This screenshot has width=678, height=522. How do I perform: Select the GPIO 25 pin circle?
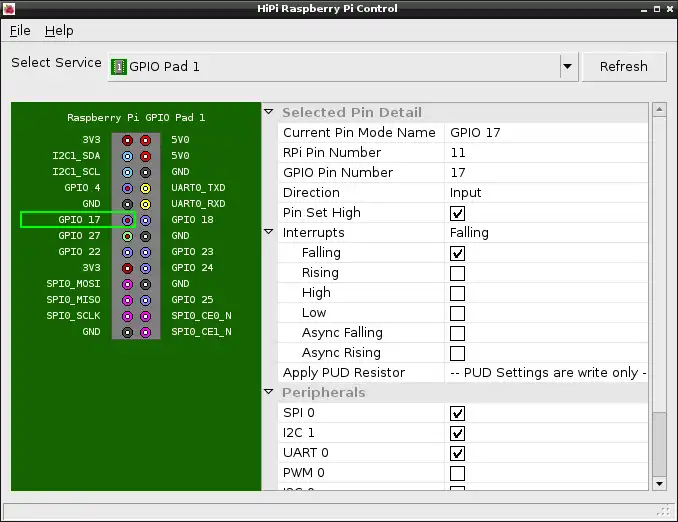(146, 300)
